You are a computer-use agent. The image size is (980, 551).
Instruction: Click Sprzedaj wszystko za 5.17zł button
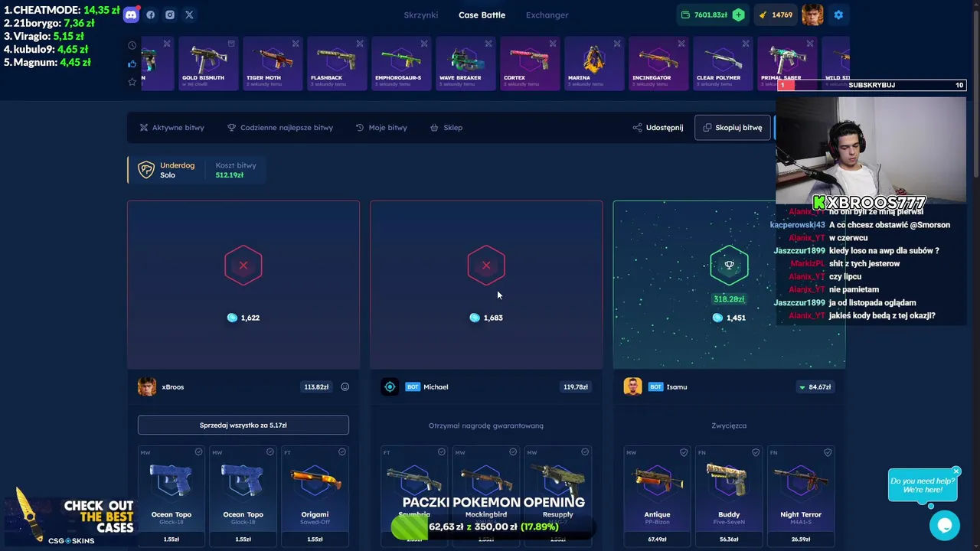[243, 425]
